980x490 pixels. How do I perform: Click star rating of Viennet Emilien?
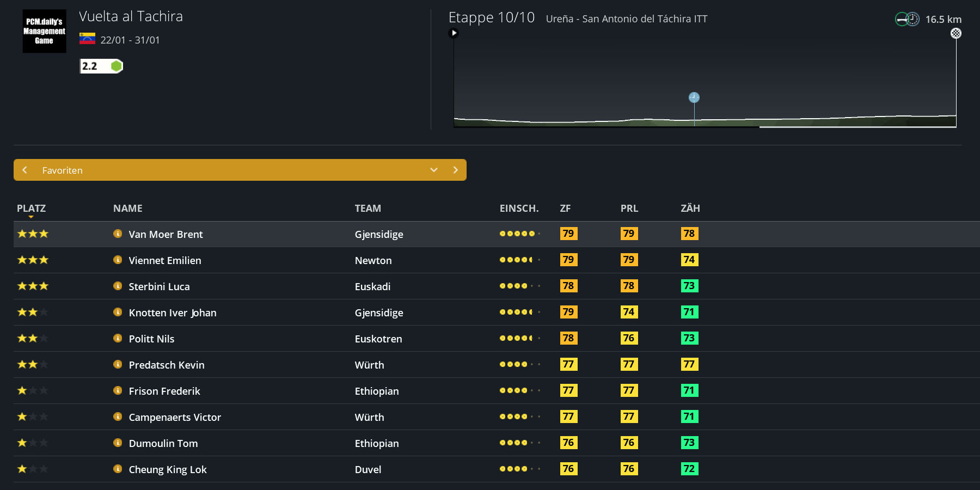[x=33, y=260]
